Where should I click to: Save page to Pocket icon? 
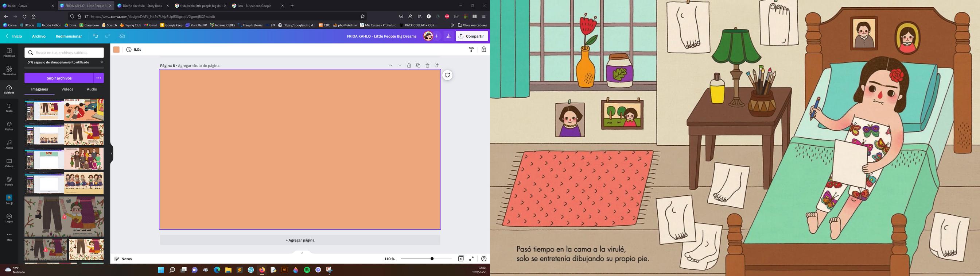pyautogui.click(x=401, y=16)
